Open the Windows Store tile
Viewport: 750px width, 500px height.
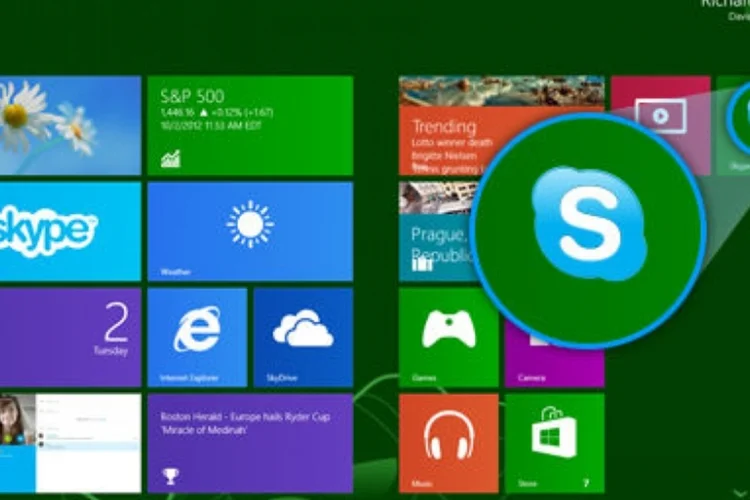(554, 443)
